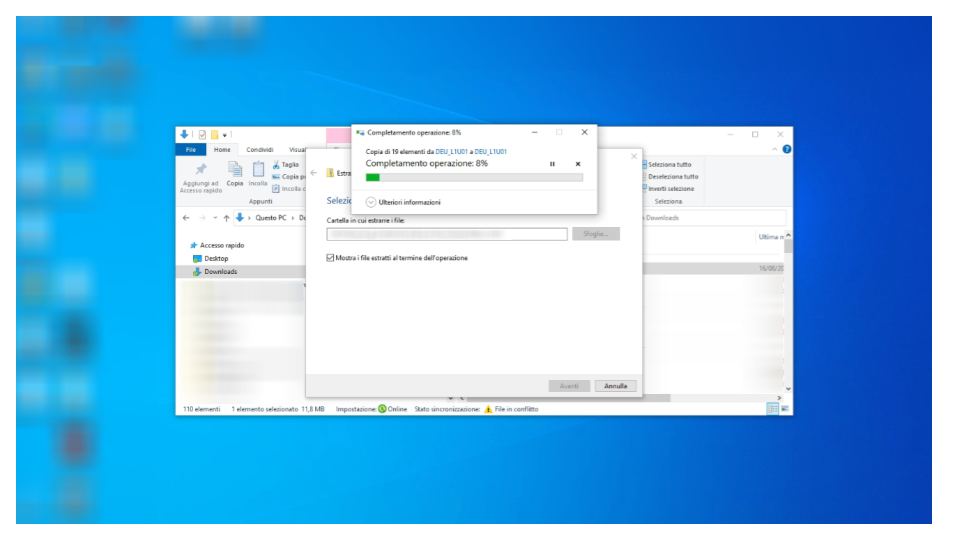
Task: Click the vertical scrollbar down arrow
Action: [789, 389]
